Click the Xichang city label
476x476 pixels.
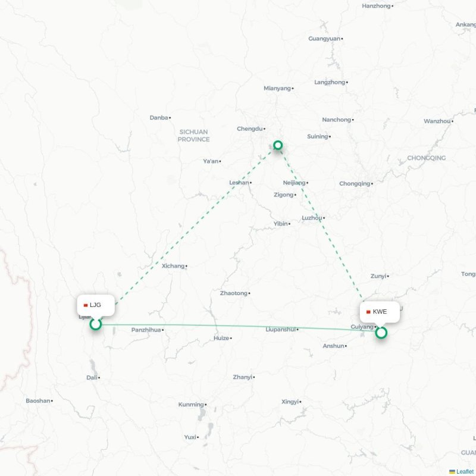(173, 266)
